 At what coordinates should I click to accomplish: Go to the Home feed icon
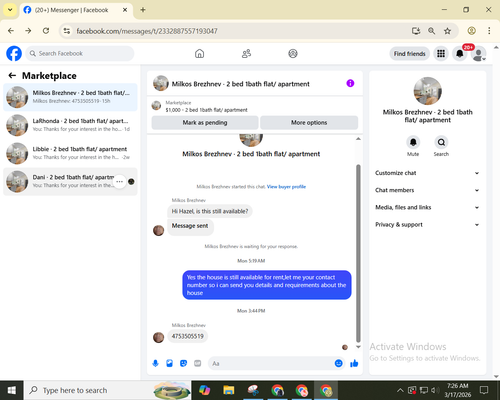(x=199, y=53)
